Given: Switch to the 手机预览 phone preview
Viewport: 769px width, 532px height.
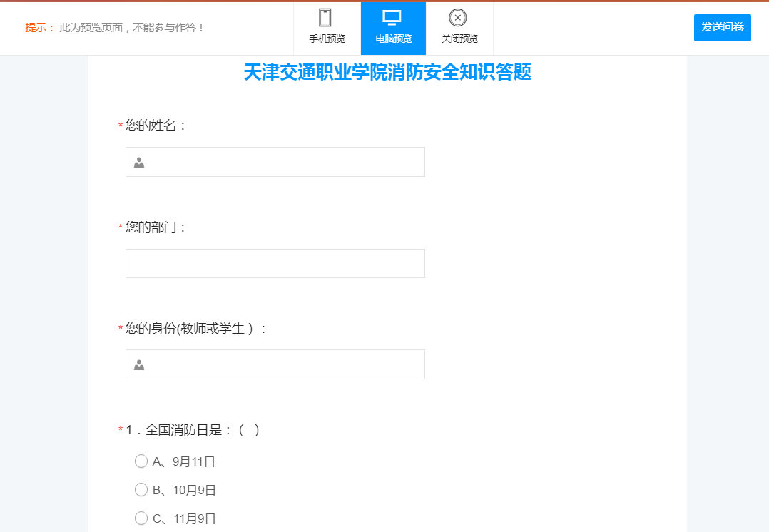Looking at the screenshot, I should 327,28.
